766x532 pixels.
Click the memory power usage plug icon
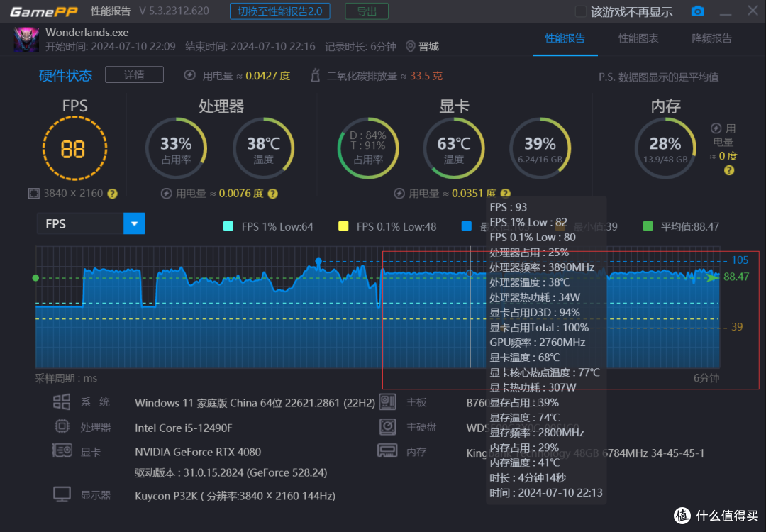click(716, 128)
